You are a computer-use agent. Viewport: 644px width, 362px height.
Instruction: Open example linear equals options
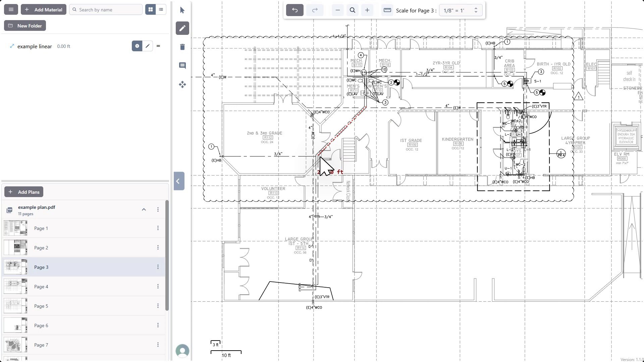[158, 46]
